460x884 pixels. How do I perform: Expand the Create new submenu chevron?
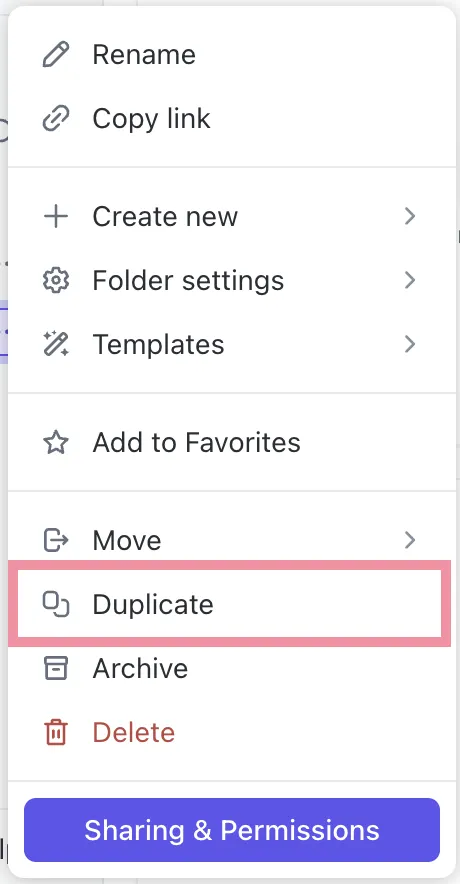point(410,216)
